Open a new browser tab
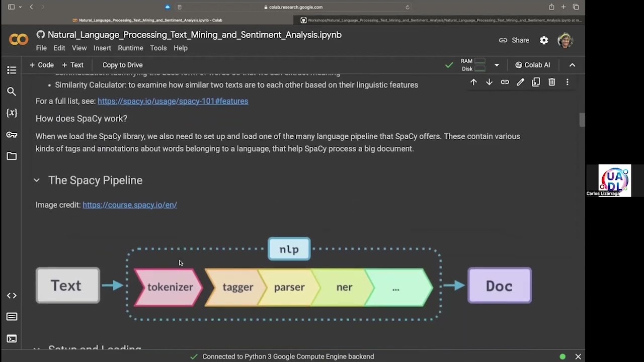Image resolution: width=644 pixels, height=362 pixels. [563, 7]
